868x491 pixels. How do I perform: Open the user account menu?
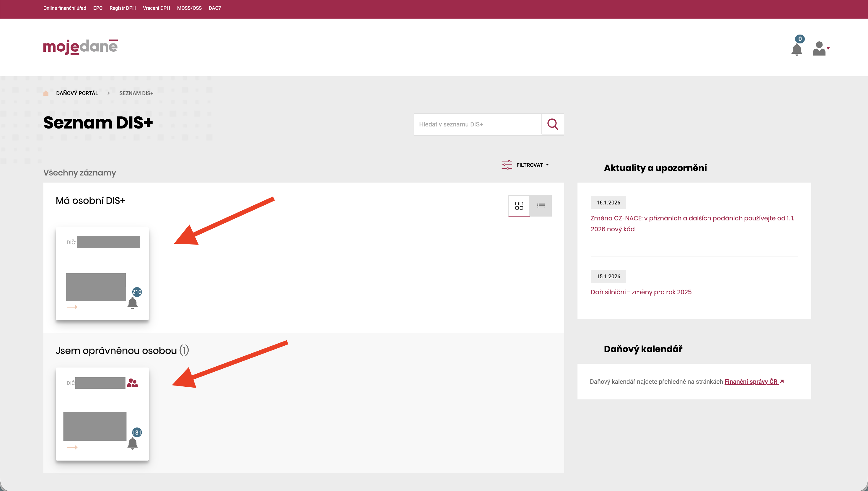pyautogui.click(x=820, y=48)
